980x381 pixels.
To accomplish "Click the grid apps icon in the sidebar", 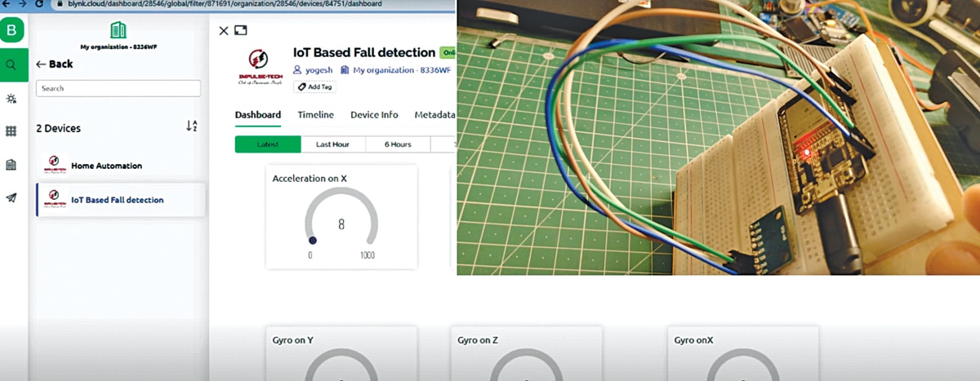I will point(11,131).
